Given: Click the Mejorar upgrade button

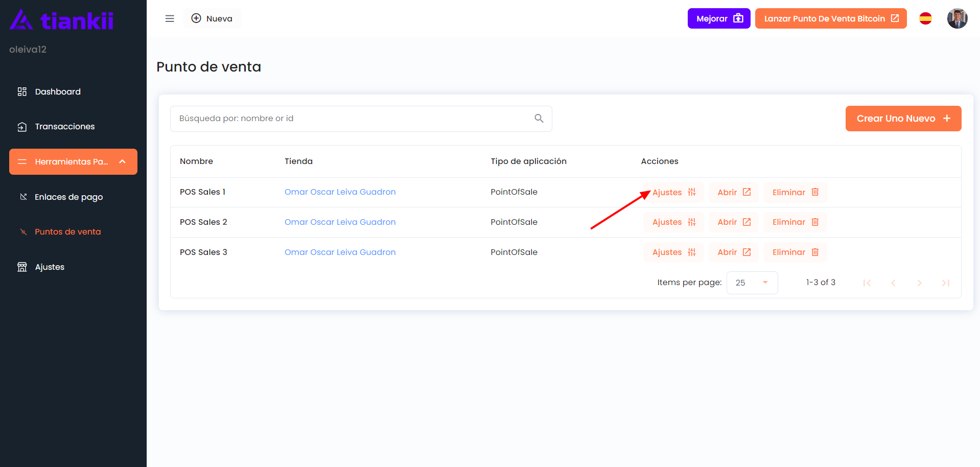Looking at the screenshot, I should (x=719, y=18).
